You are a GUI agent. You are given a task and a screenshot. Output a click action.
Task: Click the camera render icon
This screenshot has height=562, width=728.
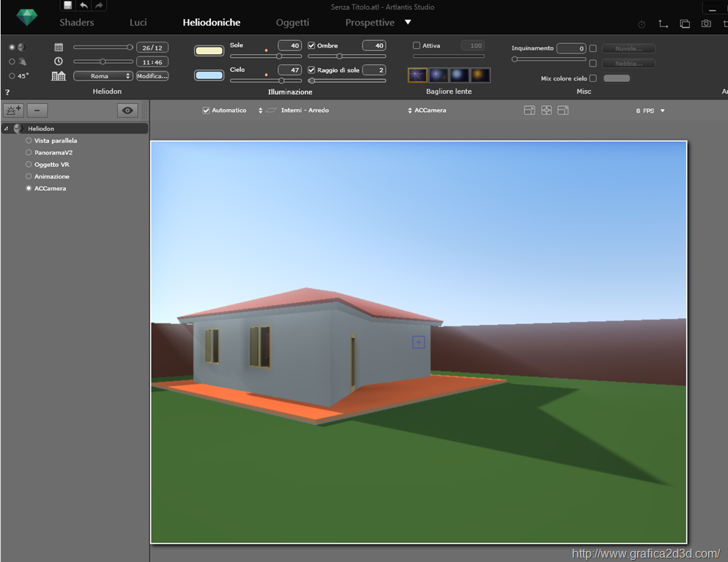(706, 23)
